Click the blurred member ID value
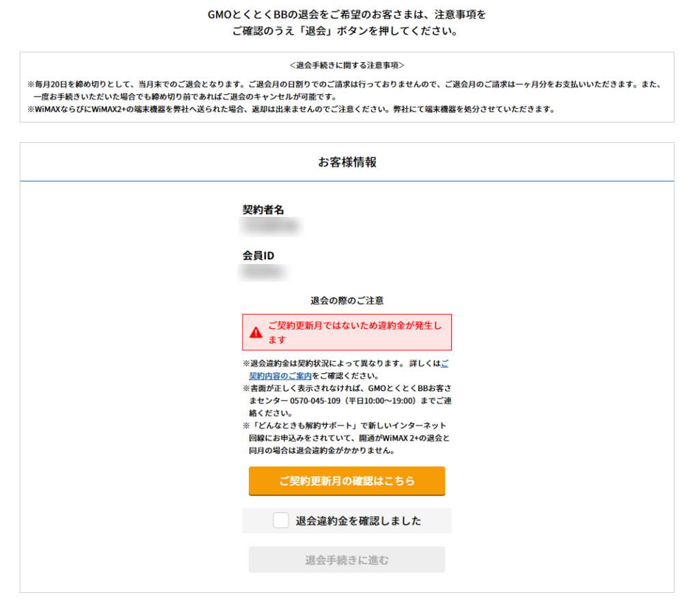Viewport: 700px width, 608px height. pyautogui.click(x=263, y=272)
